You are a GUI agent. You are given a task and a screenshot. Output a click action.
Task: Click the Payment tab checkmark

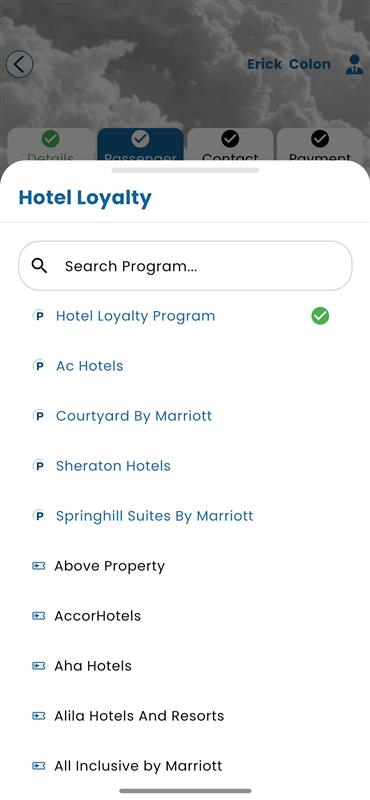click(x=320, y=138)
